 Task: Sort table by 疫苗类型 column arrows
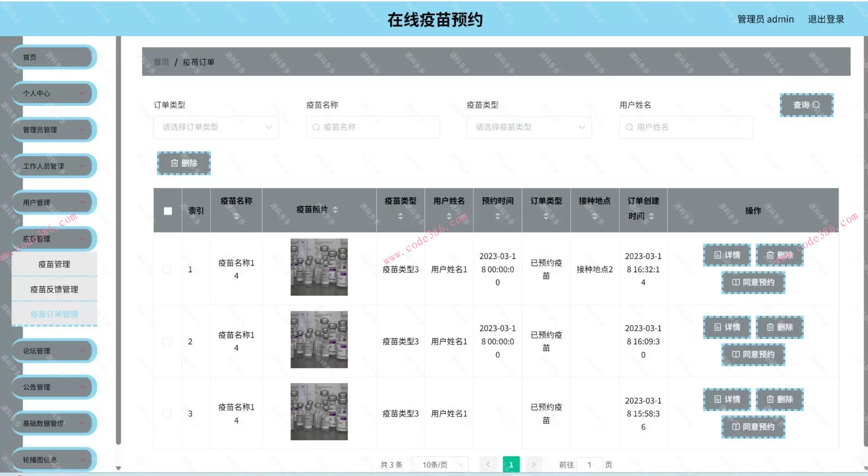pos(400,217)
